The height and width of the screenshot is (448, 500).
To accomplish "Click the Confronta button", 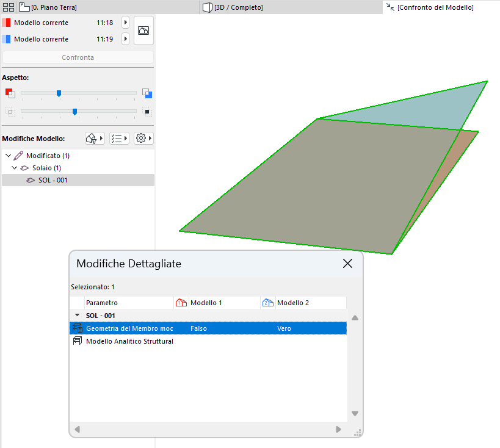I will point(78,57).
